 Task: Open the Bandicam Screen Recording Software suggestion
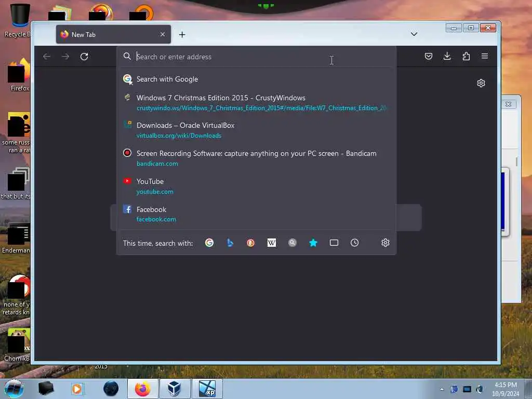pyautogui.click(x=256, y=158)
